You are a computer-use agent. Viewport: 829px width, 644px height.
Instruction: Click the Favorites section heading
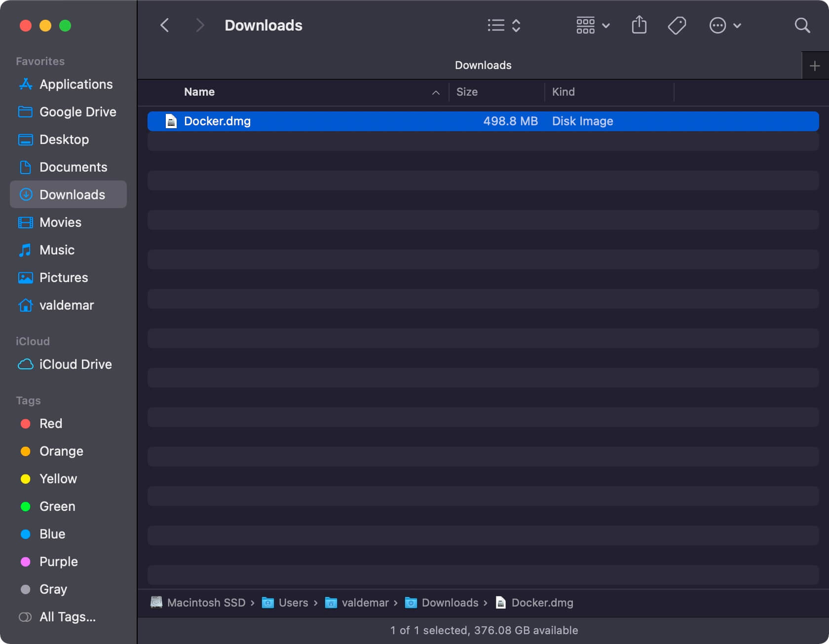[x=40, y=61]
